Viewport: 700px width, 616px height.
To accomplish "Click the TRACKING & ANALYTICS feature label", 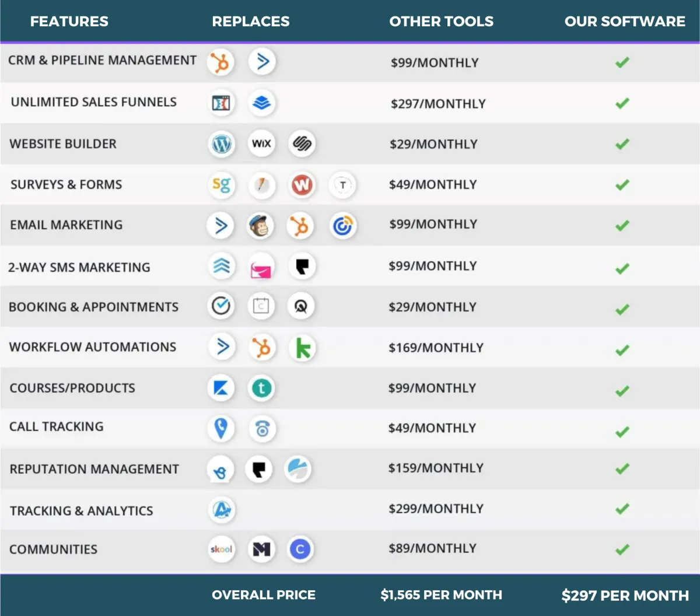I will (x=81, y=511).
